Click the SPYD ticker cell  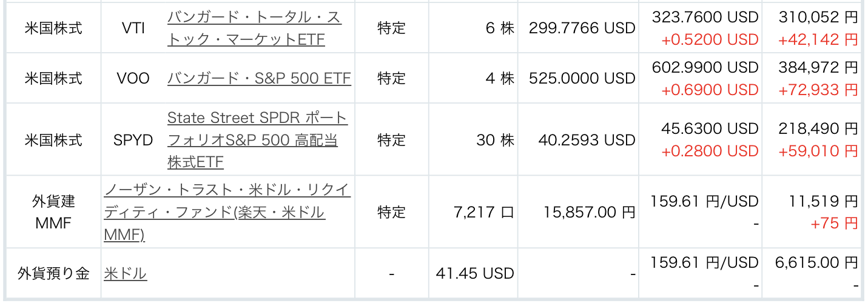click(x=133, y=140)
